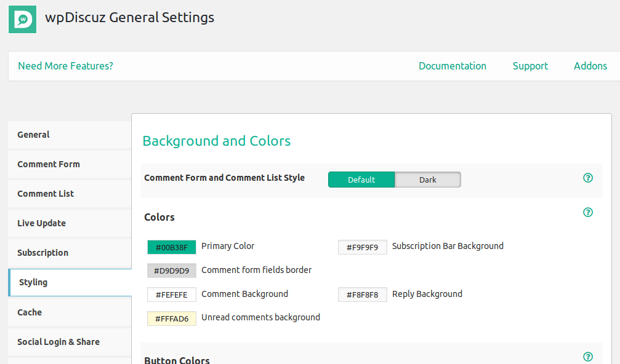
Task: Visit the Support link
Action: point(530,66)
